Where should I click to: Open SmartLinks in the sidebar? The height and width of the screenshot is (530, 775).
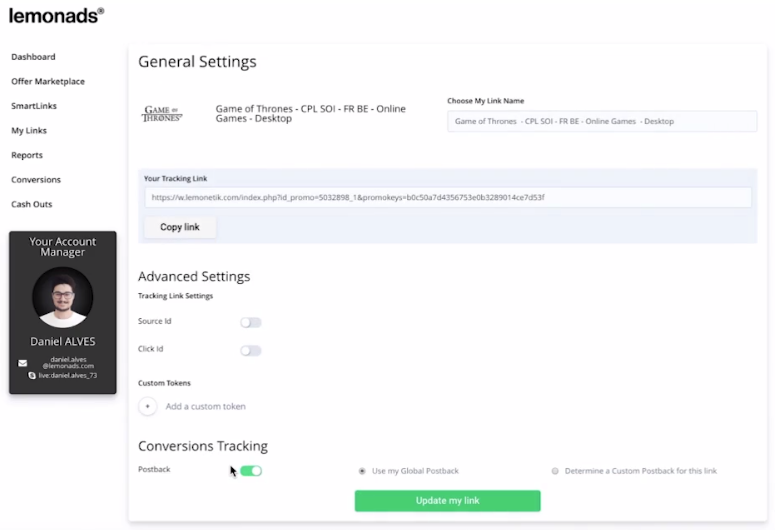pos(34,106)
